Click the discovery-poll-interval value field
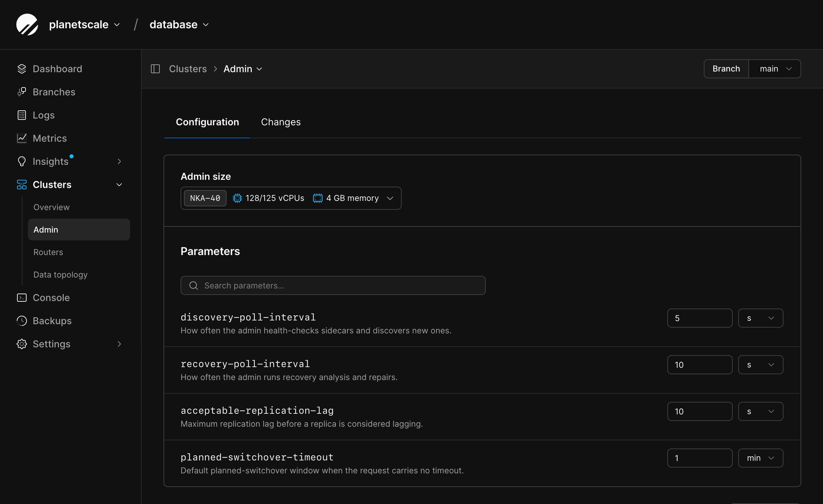The height and width of the screenshot is (504, 823). pyautogui.click(x=700, y=318)
